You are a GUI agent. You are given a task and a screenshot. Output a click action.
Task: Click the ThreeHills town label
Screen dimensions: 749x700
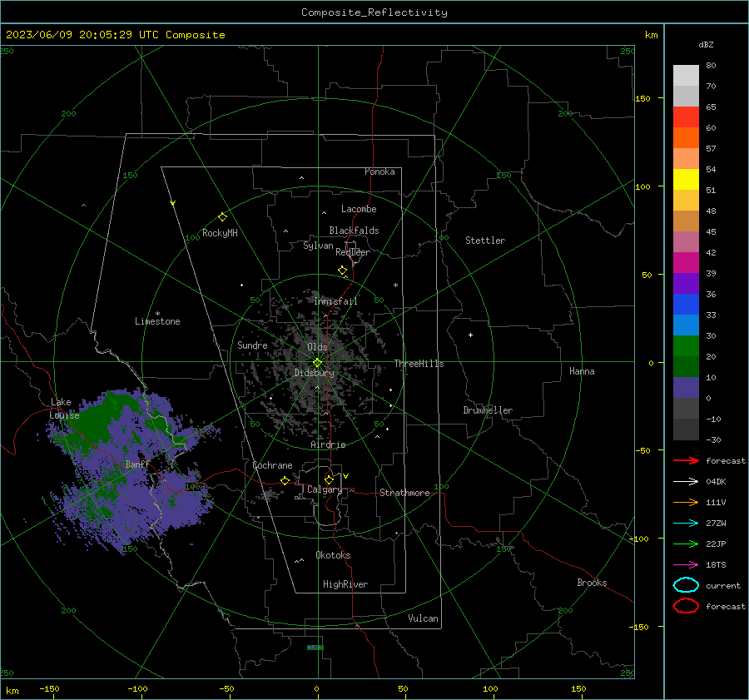[x=419, y=364]
